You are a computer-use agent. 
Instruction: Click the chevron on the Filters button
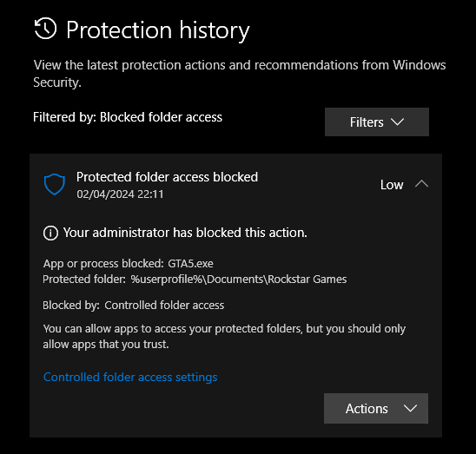pos(397,122)
